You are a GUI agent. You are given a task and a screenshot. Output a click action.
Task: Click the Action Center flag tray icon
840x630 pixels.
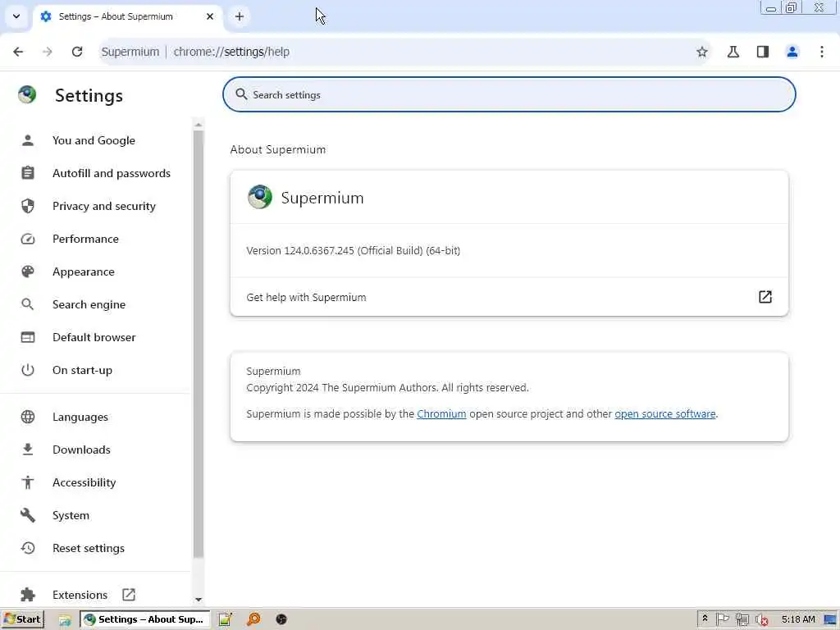point(723,619)
